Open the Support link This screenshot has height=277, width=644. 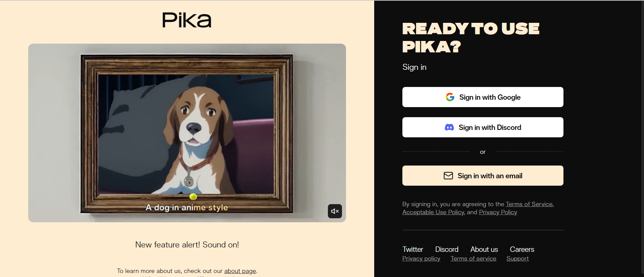tap(517, 259)
